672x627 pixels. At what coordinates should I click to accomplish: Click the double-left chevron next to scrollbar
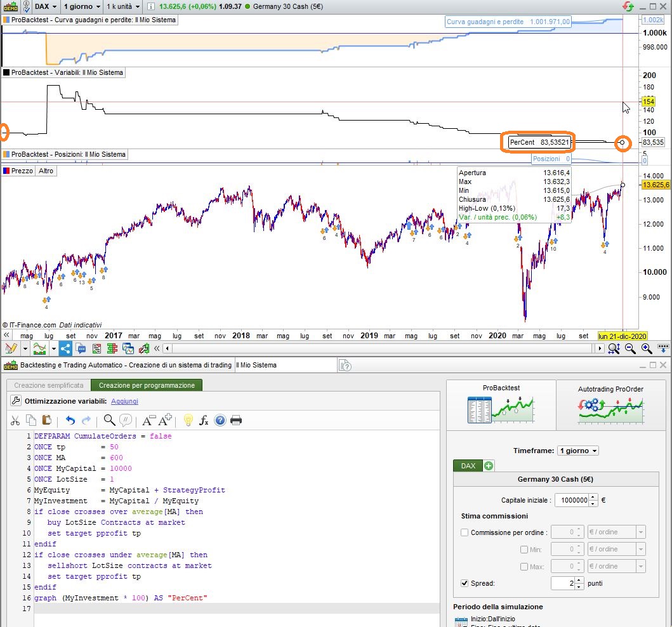[x=157, y=348]
